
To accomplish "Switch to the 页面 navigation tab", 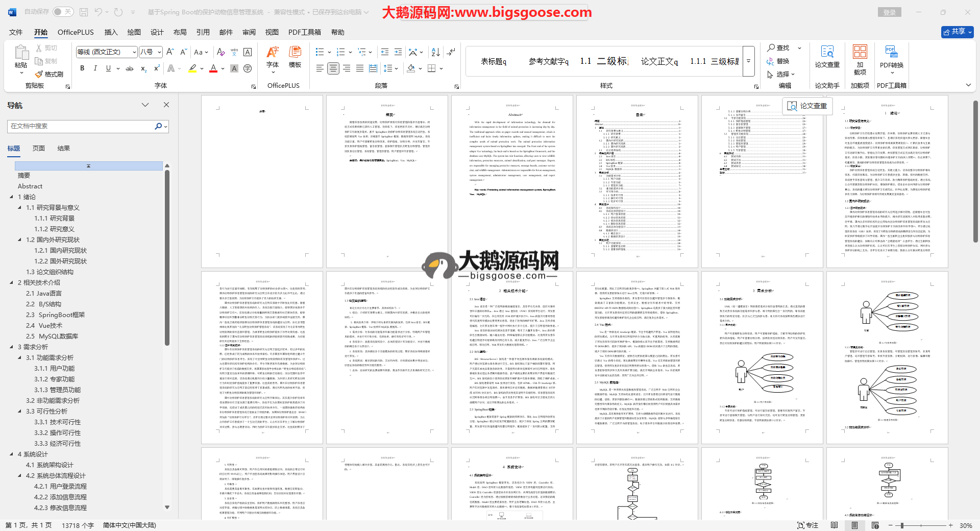I will 39,149.
